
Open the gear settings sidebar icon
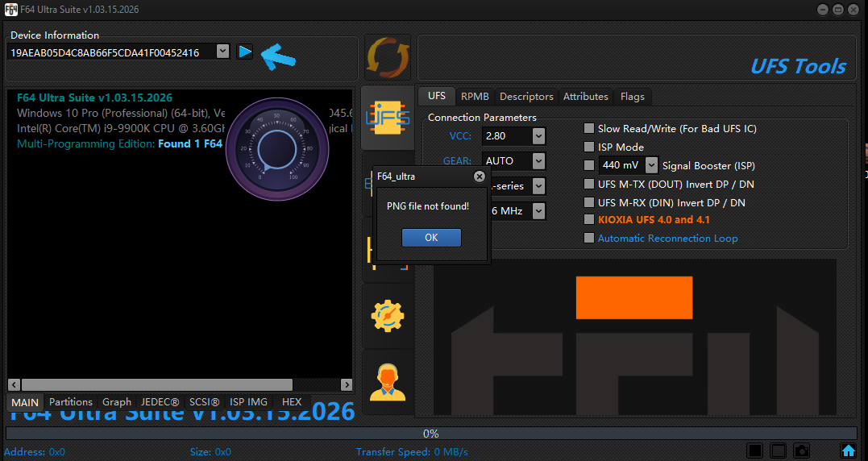coord(388,315)
